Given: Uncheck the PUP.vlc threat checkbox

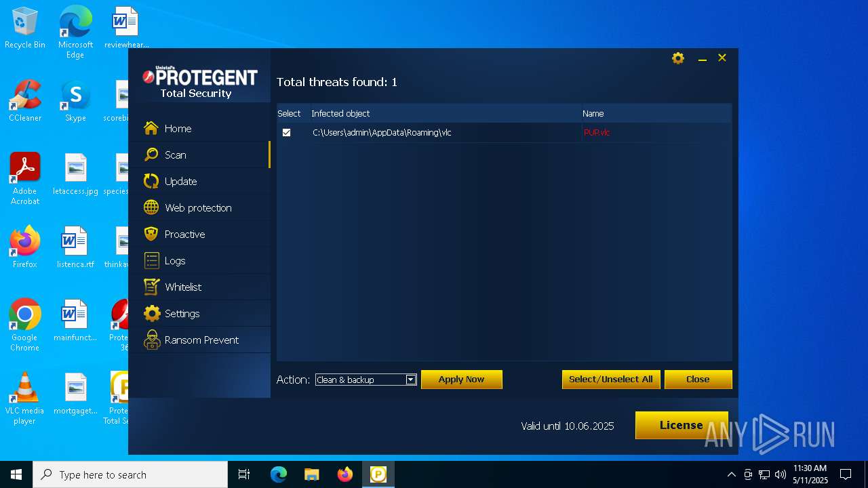Looking at the screenshot, I should [x=286, y=132].
